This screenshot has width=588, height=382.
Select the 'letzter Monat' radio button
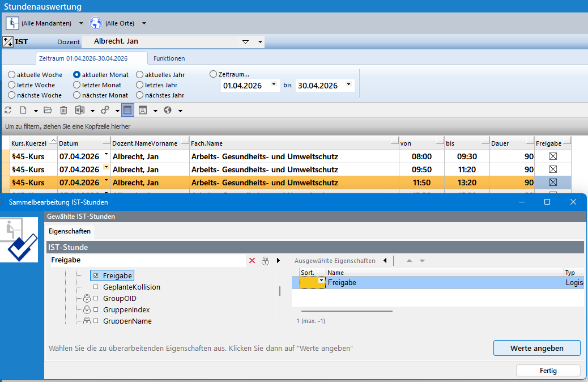(x=77, y=85)
